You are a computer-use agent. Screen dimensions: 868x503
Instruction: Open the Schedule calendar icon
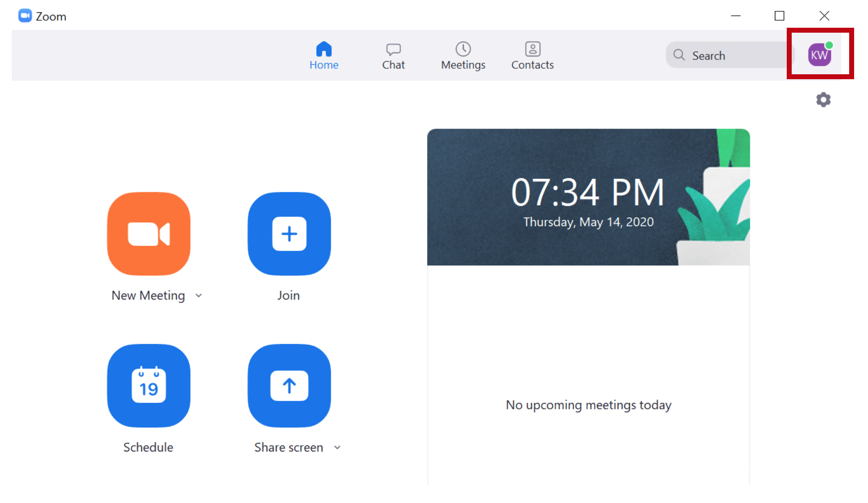[148, 386]
